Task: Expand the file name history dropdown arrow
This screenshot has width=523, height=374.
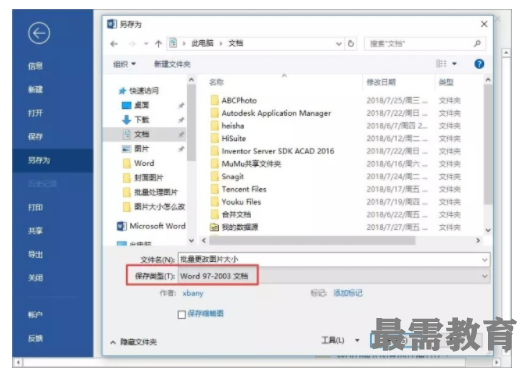Action: pyautogui.click(x=485, y=260)
